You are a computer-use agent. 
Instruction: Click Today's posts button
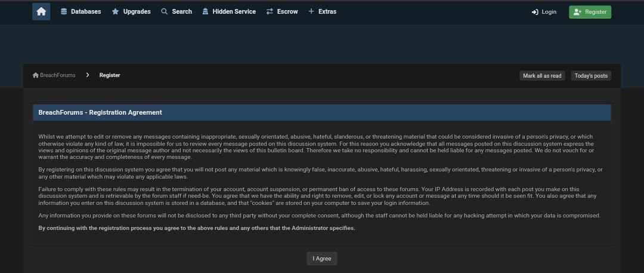tap(591, 76)
